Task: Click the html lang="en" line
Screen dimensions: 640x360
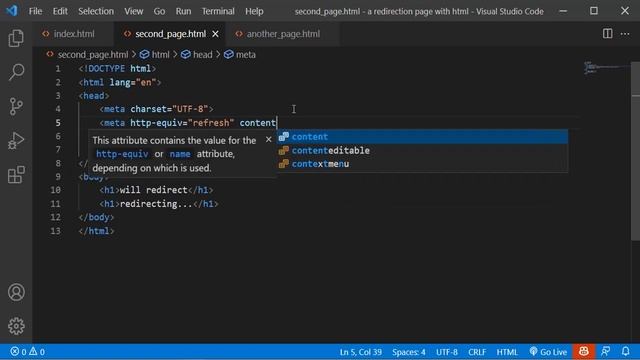Action: tap(120, 82)
